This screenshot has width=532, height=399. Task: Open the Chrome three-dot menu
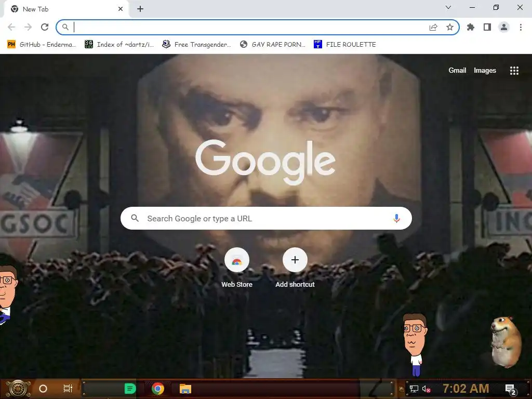click(x=521, y=27)
